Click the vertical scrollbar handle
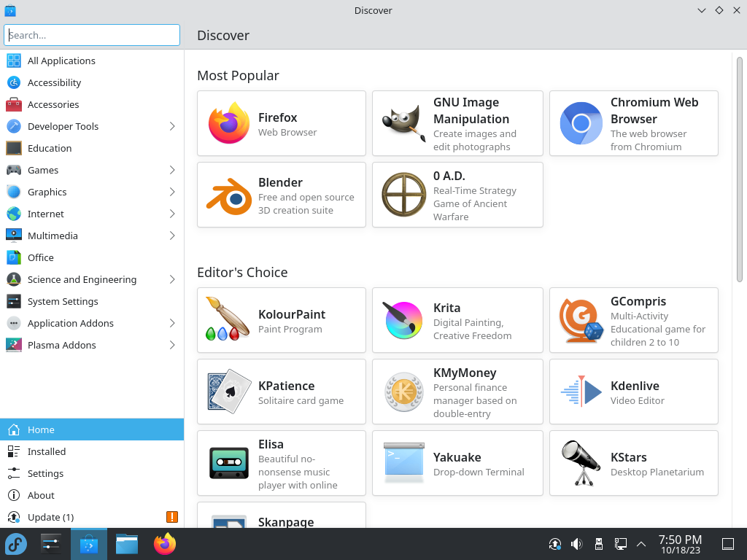 [x=740, y=169]
